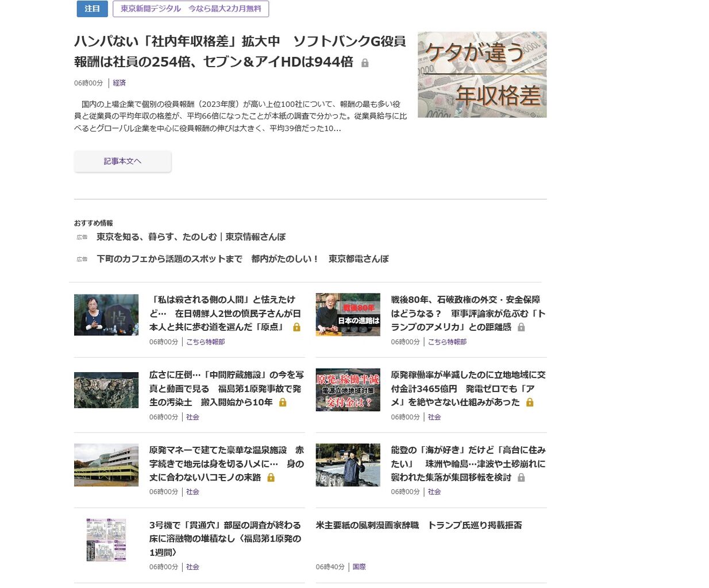Screen dimensions: 709x588
Task: Open 社会 tag under 温泉施設 article
Action: (192, 492)
